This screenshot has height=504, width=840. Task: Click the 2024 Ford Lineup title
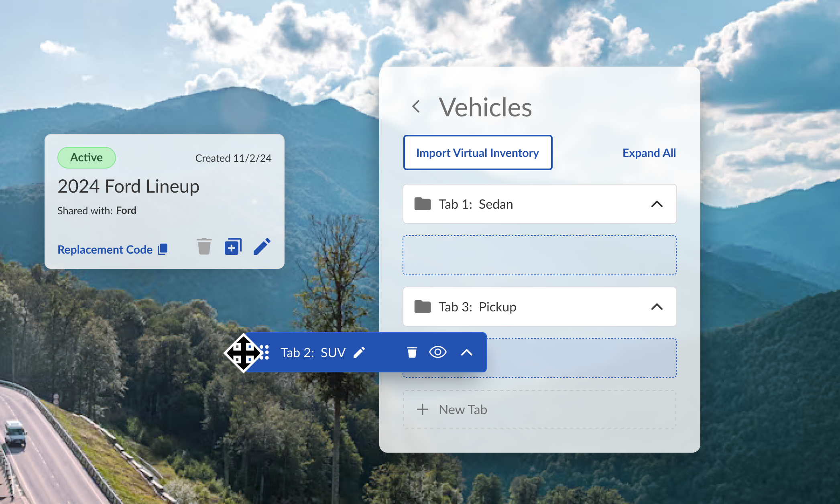point(128,186)
